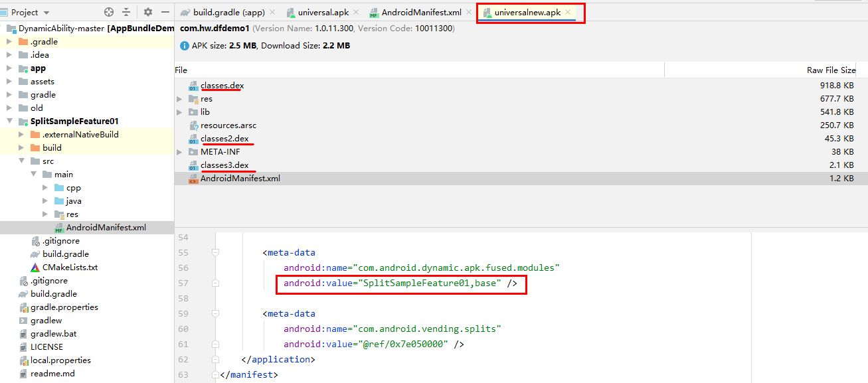868x383 pixels.
Task: Click the collapse all icon in Project panel
Action: [126, 12]
